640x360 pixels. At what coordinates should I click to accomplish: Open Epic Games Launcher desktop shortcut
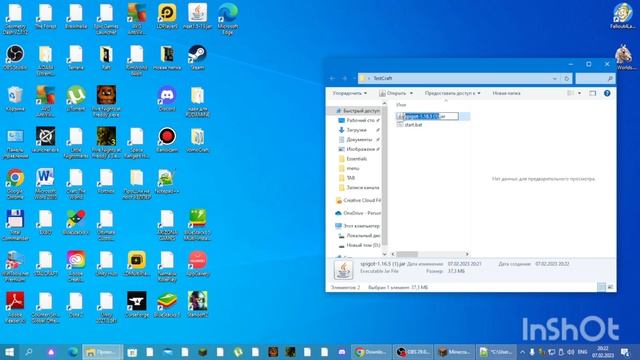(106, 18)
